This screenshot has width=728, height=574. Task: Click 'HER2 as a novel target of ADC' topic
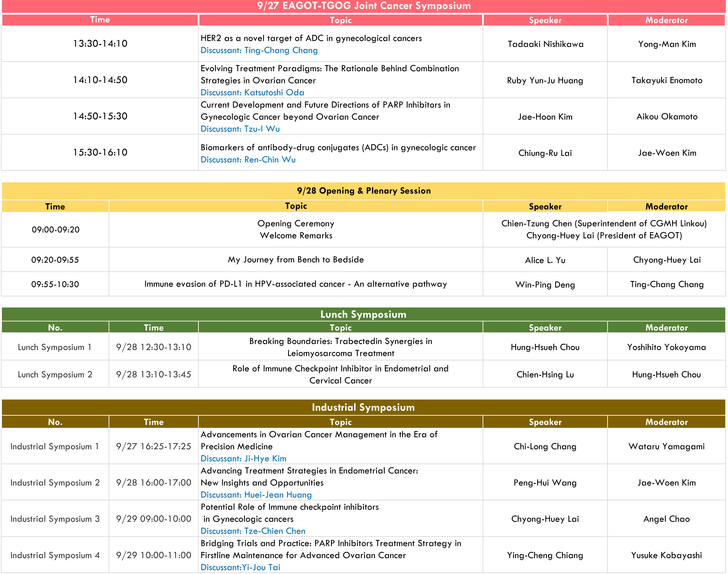tap(311, 38)
